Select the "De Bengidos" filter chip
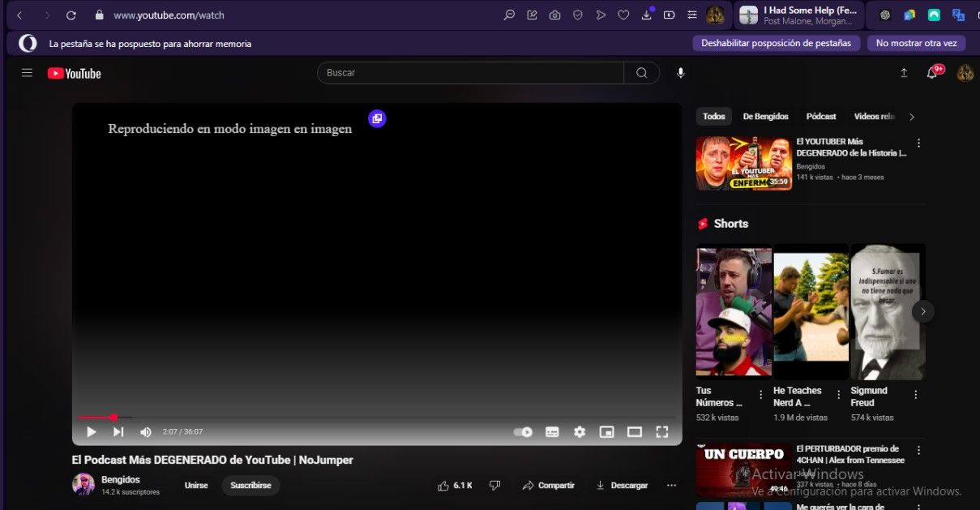 pyautogui.click(x=765, y=117)
